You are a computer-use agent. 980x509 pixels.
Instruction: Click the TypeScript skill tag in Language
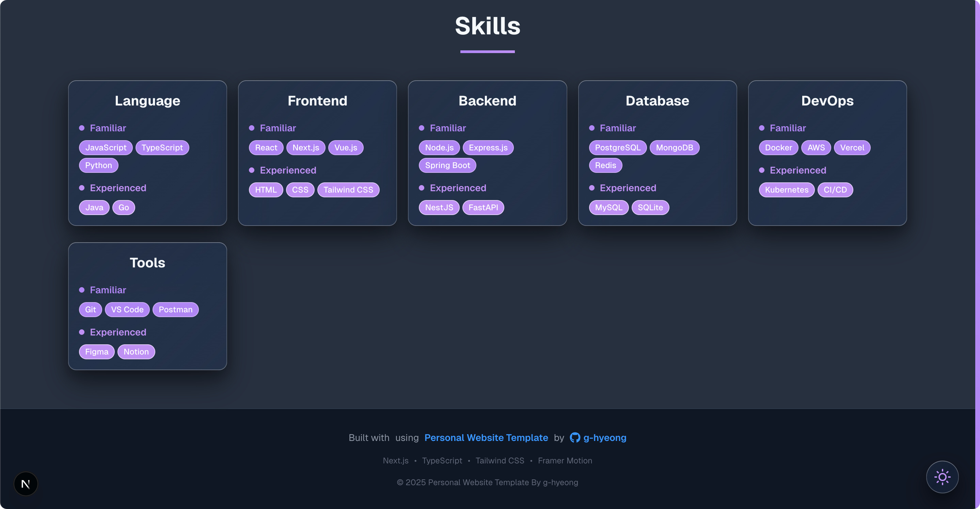[x=162, y=147]
